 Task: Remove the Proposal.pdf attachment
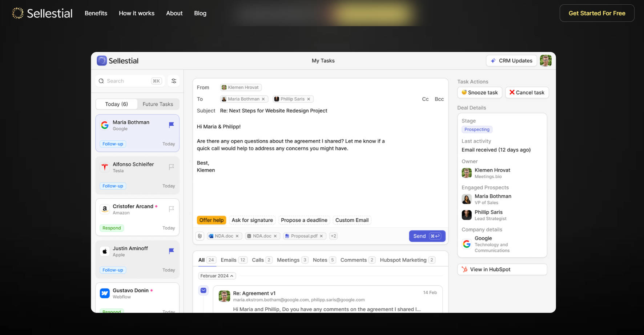coord(321,236)
